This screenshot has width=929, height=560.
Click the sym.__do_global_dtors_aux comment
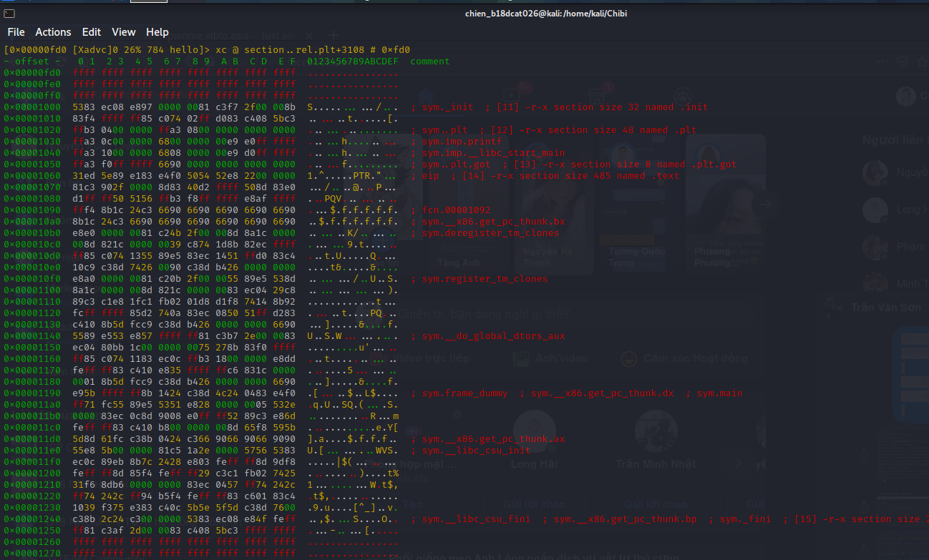493,336
